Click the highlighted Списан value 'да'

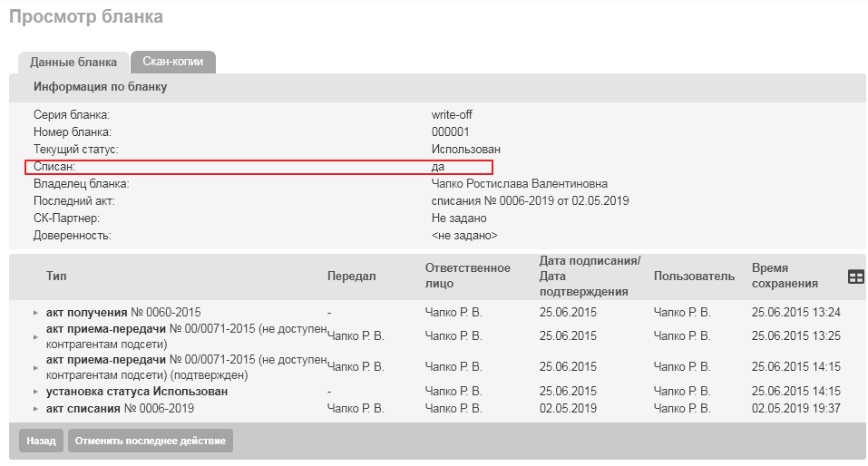tap(438, 167)
